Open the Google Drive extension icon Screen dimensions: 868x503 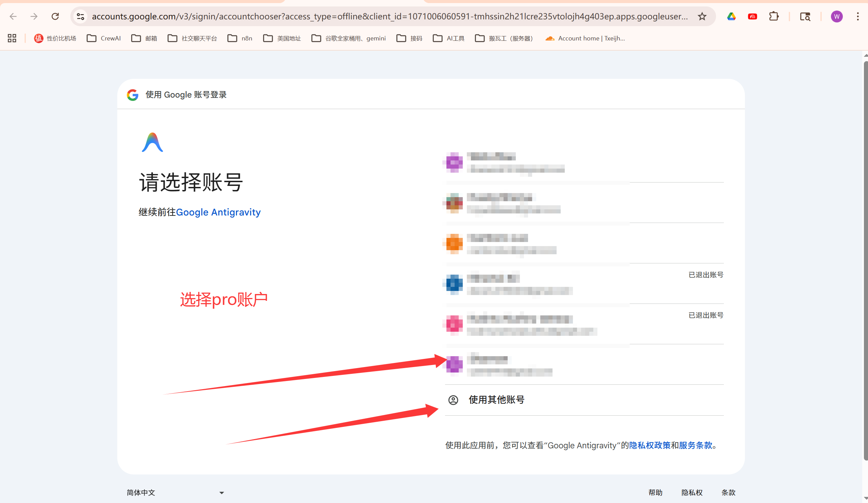coord(731,16)
